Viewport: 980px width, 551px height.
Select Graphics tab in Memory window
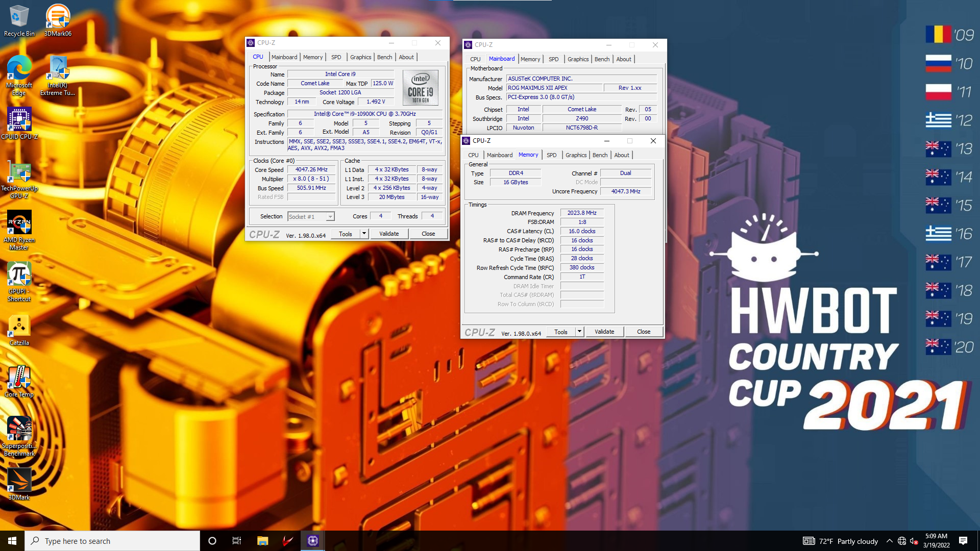pyautogui.click(x=576, y=155)
